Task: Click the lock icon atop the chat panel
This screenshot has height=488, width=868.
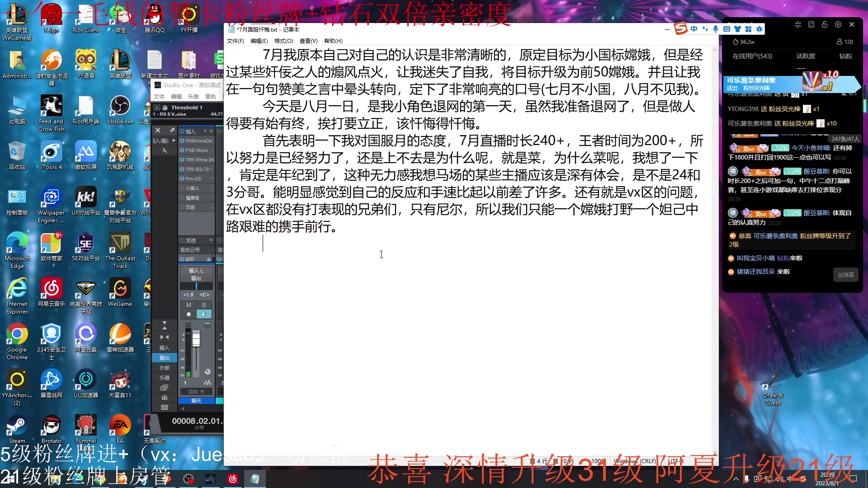Action: tap(825, 24)
